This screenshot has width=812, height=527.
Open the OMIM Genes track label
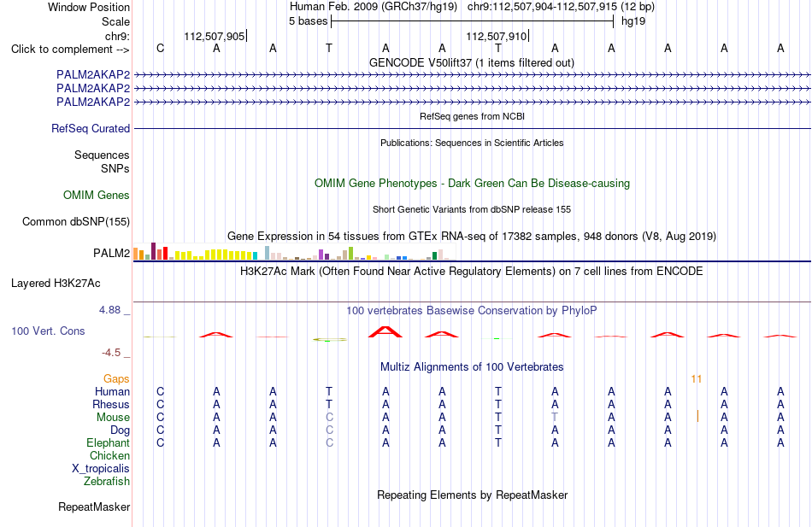pos(97,195)
